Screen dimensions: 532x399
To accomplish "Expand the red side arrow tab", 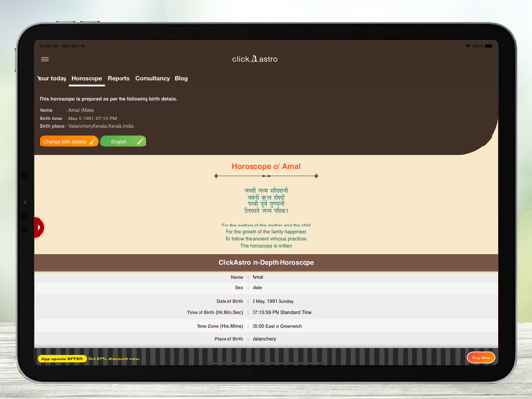I will pos(39,227).
